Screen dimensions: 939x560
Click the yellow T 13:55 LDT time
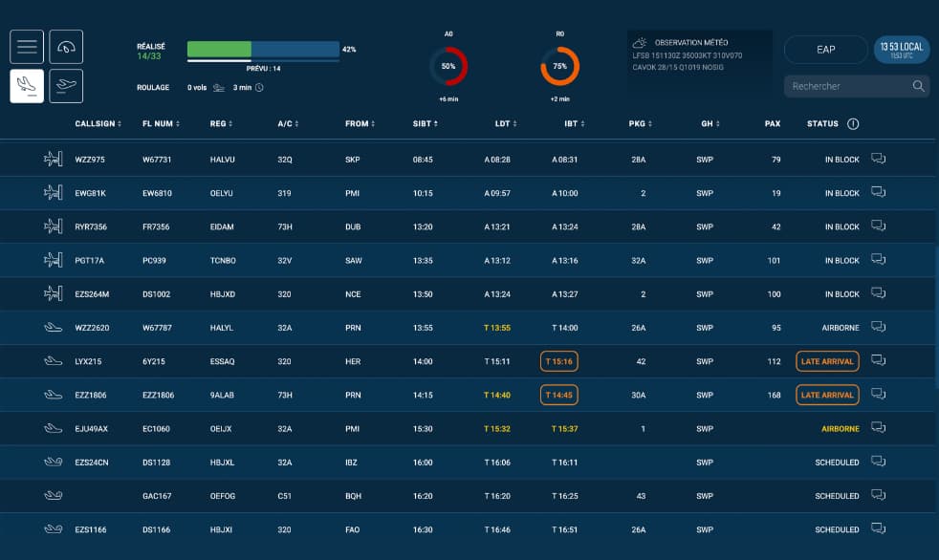tap(497, 328)
